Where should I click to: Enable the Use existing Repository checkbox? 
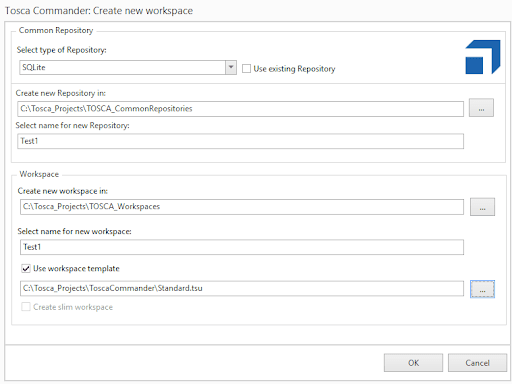coord(246,69)
